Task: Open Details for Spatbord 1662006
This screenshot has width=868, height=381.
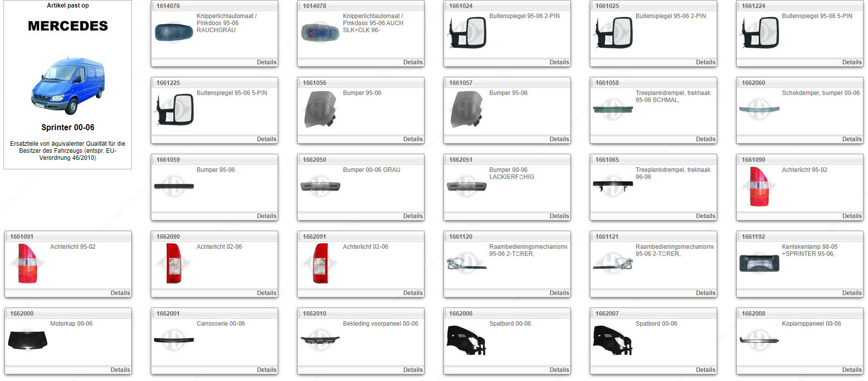Action: coord(559,370)
